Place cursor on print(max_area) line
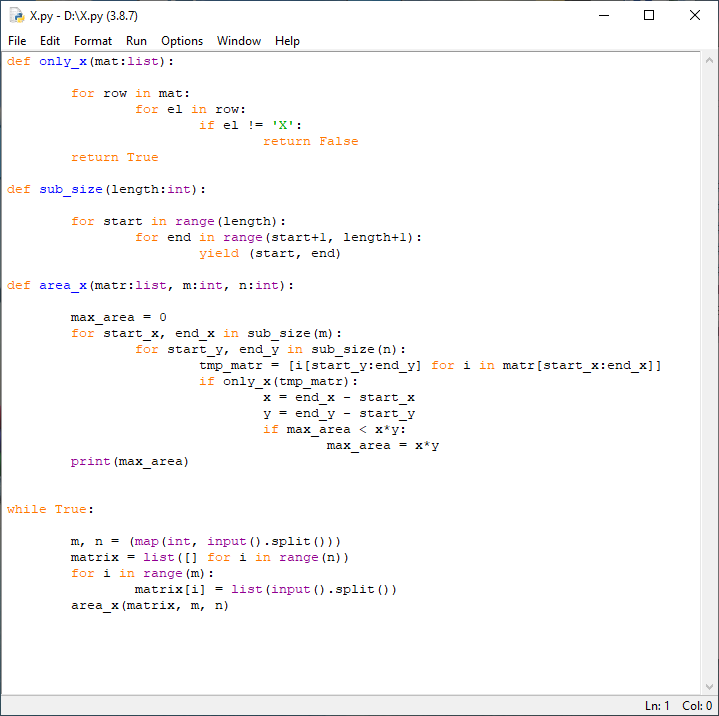719x716 pixels. tap(129, 461)
